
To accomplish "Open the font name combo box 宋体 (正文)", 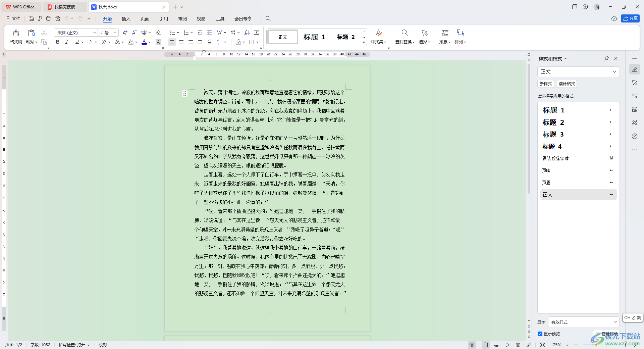I will point(76,33).
